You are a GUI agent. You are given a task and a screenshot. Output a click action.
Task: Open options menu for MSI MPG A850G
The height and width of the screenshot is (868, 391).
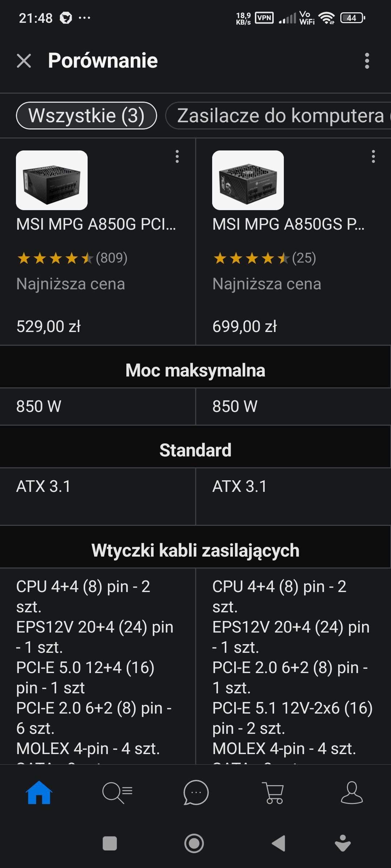click(x=177, y=157)
